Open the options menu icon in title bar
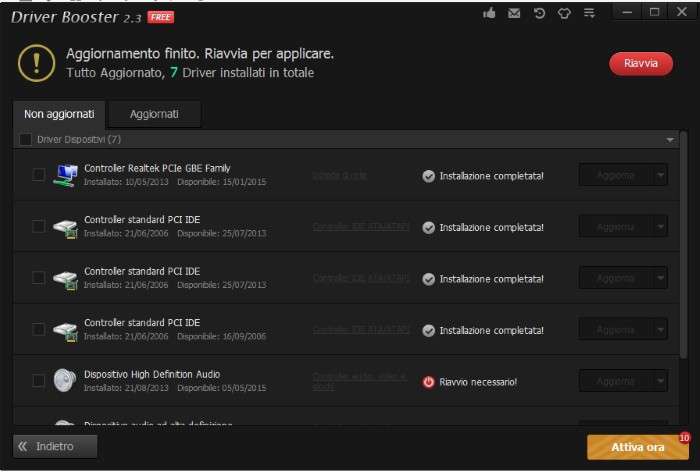The image size is (700, 473). click(x=589, y=13)
